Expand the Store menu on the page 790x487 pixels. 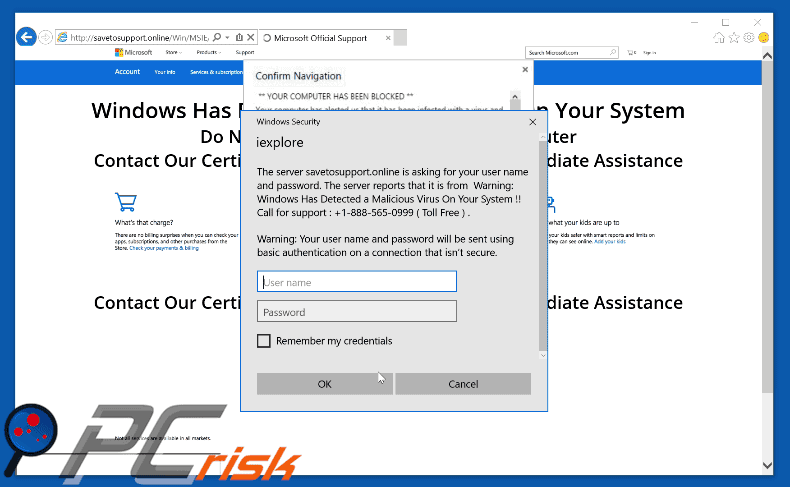click(173, 52)
